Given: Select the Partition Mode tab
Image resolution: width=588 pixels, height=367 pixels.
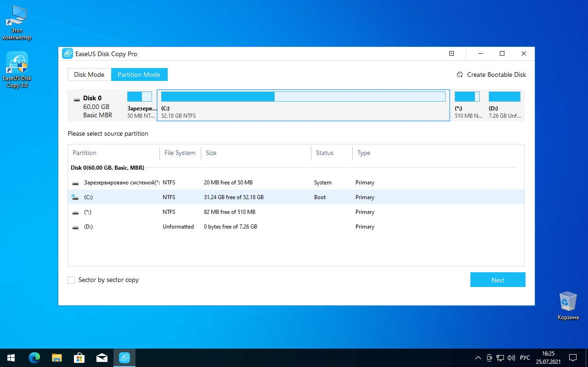Looking at the screenshot, I should click(x=139, y=75).
